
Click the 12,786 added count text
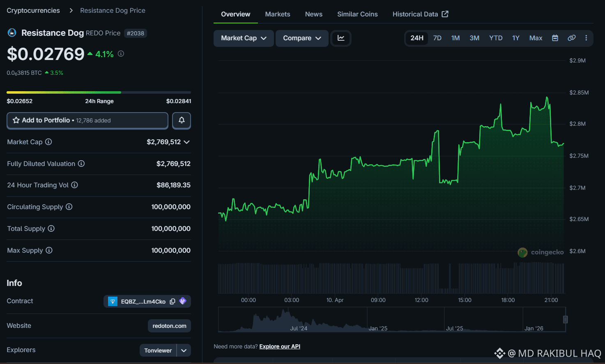coord(93,121)
